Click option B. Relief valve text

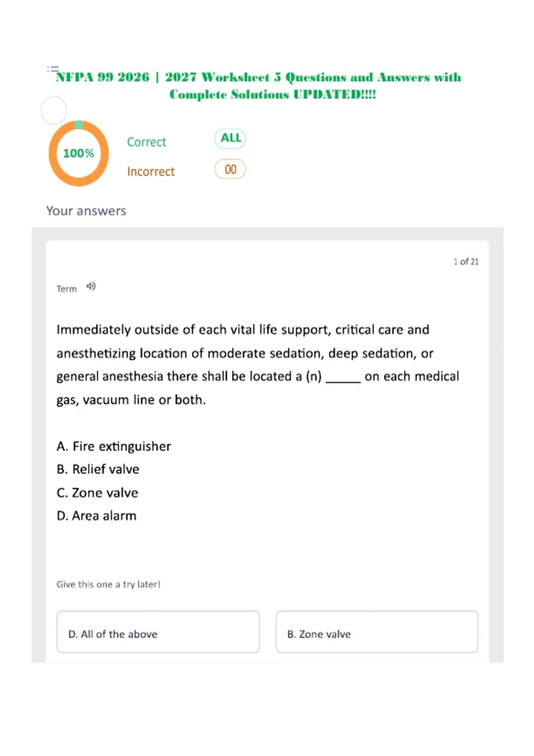click(x=98, y=469)
